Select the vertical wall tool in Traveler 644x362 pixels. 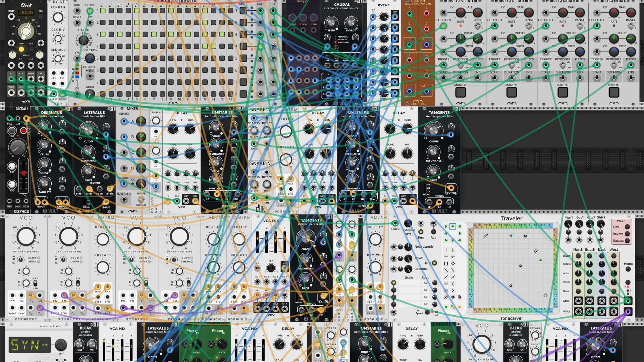[x=446, y=250]
